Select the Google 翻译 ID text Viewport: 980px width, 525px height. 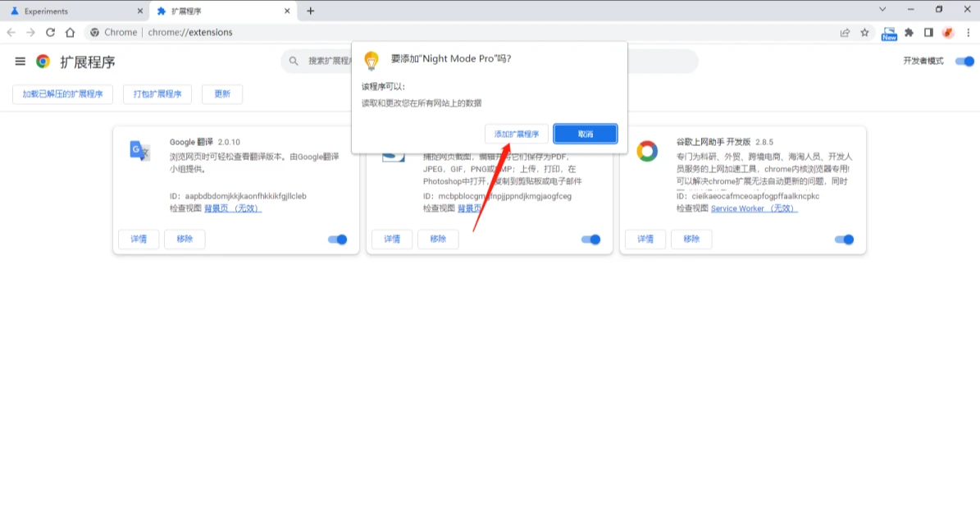tap(238, 196)
